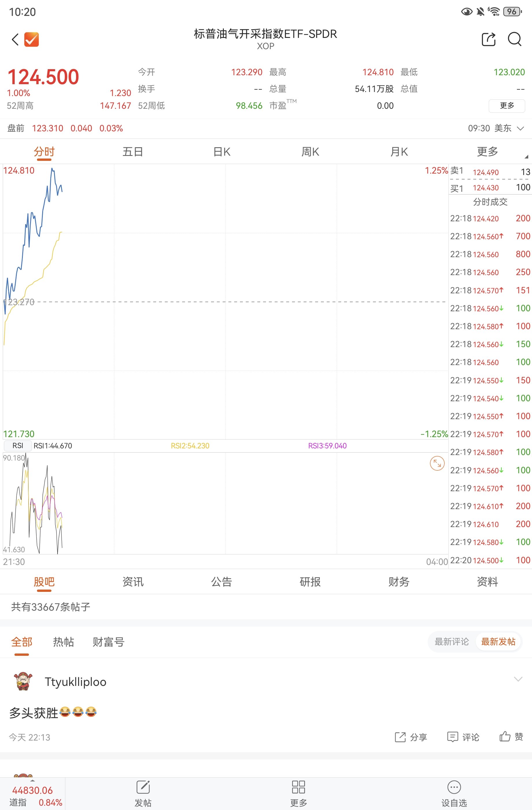
Task: Tap the 124.500 current price
Action: point(43,77)
